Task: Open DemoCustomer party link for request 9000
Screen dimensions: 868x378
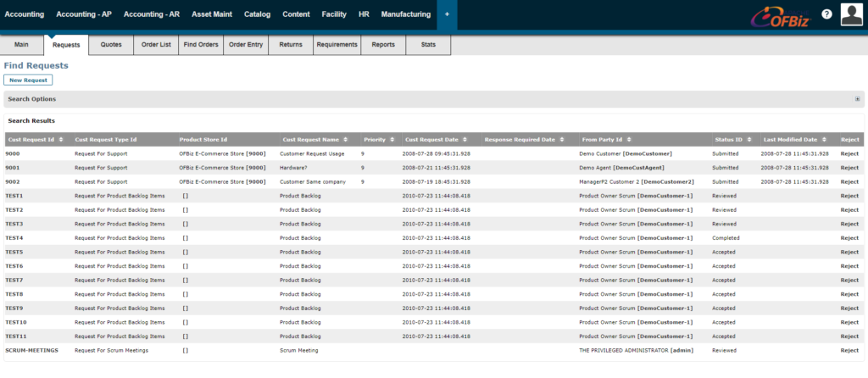Action: tap(648, 154)
